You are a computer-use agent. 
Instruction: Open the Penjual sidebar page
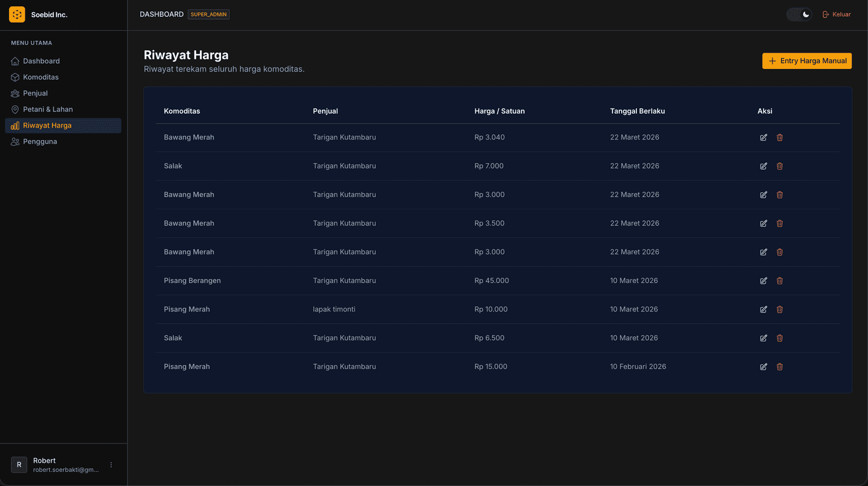point(63,93)
